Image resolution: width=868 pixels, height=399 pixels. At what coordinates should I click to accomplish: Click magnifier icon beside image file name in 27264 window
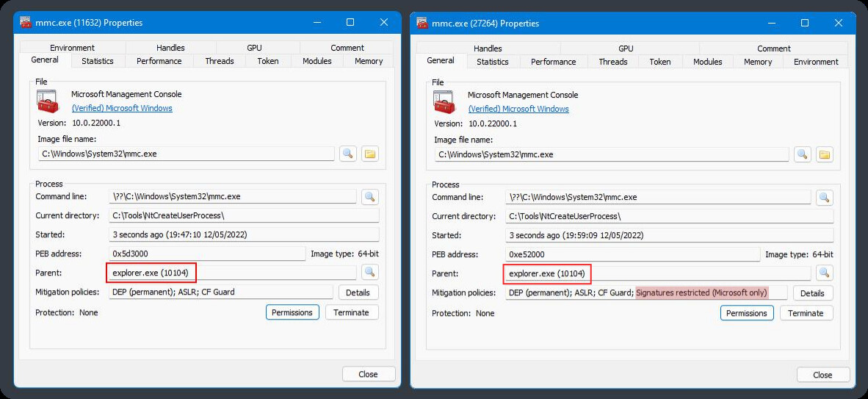pos(802,154)
